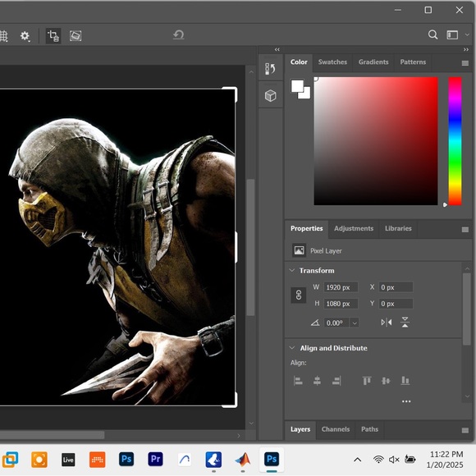Collapse the Transform section
This screenshot has height=476, width=476.
click(291, 271)
